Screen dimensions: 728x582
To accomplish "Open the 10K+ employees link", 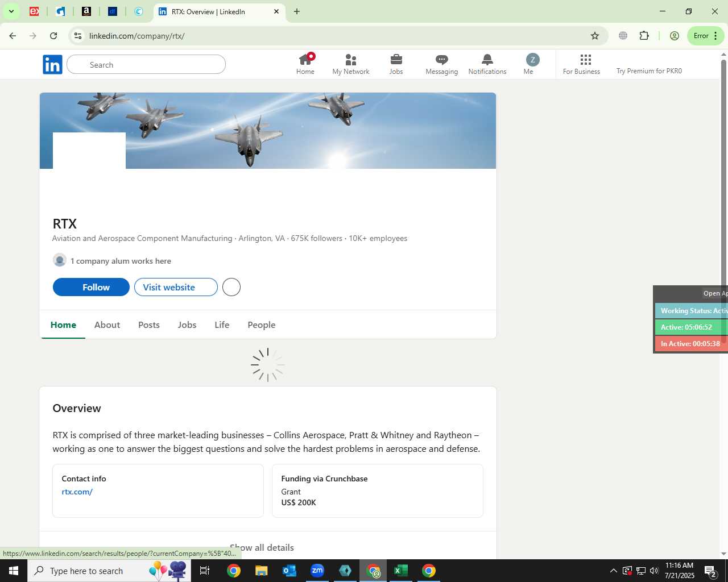I will click(x=378, y=239).
